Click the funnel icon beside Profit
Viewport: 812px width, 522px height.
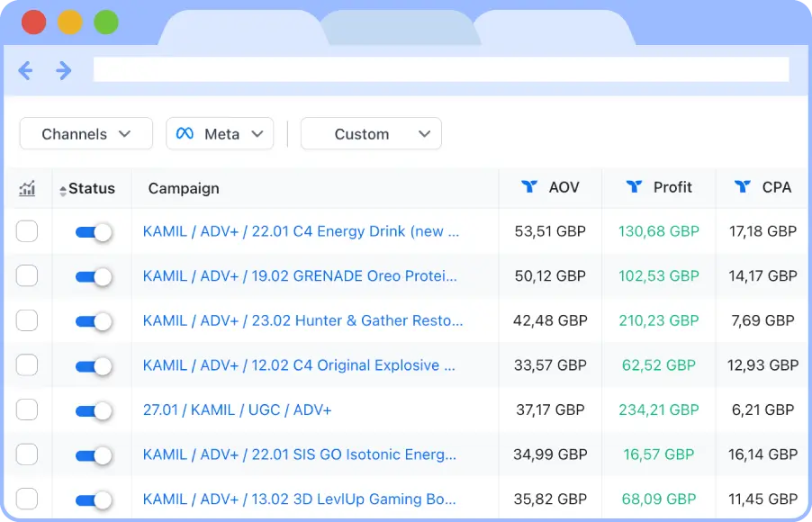click(634, 187)
